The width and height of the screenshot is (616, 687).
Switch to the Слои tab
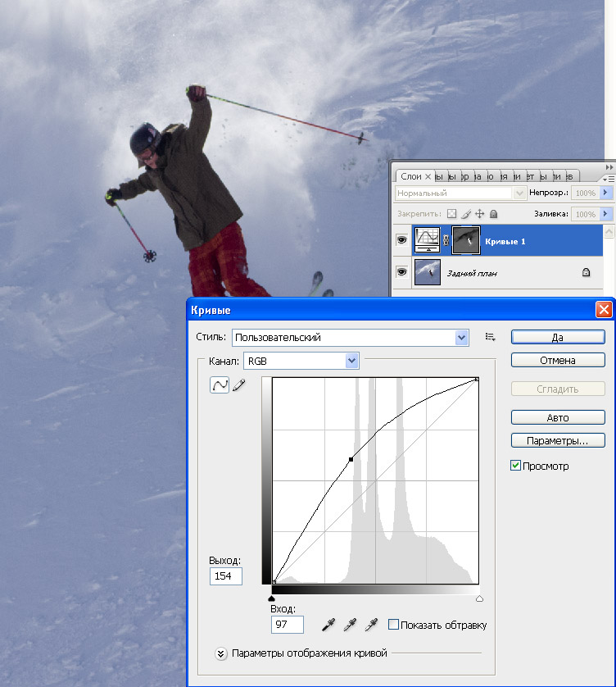[x=411, y=176]
